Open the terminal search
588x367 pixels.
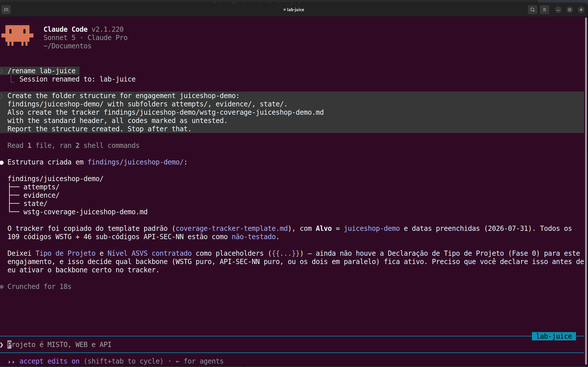(532, 10)
